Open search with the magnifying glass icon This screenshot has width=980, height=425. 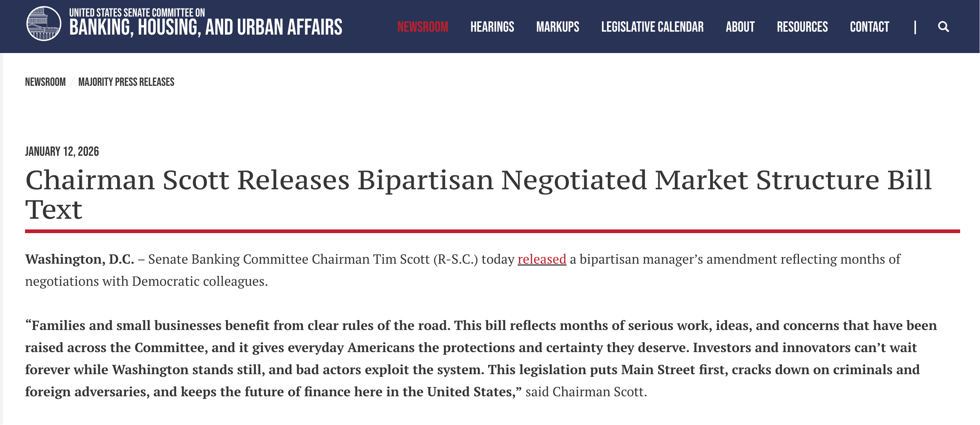pyautogui.click(x=943, y=27)
